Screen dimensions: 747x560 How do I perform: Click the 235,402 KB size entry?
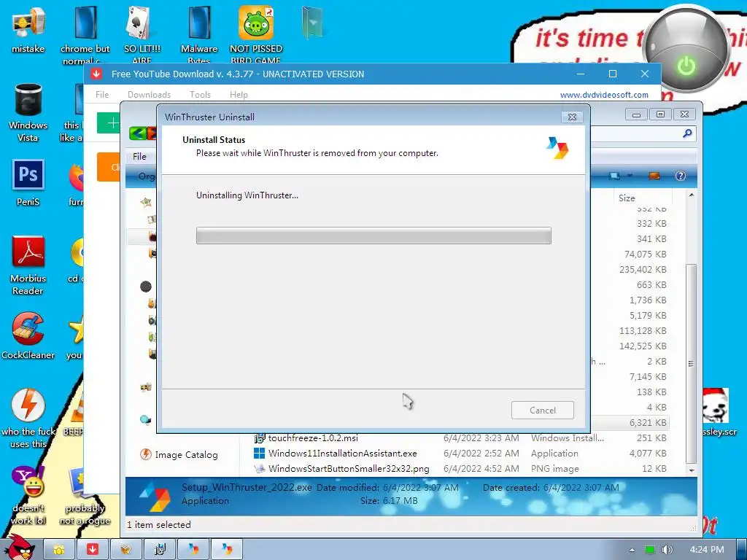[x=643, y=270]
